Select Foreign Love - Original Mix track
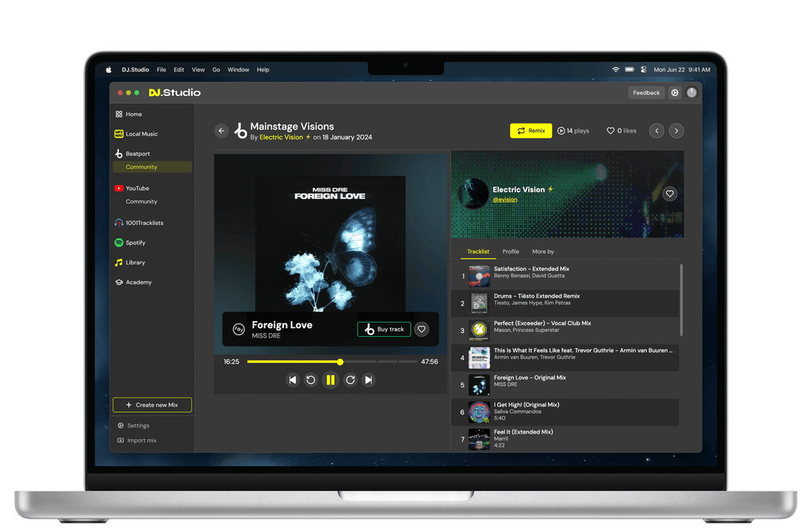812x528 pixels. pyautogui.click(x=565, y=385)
